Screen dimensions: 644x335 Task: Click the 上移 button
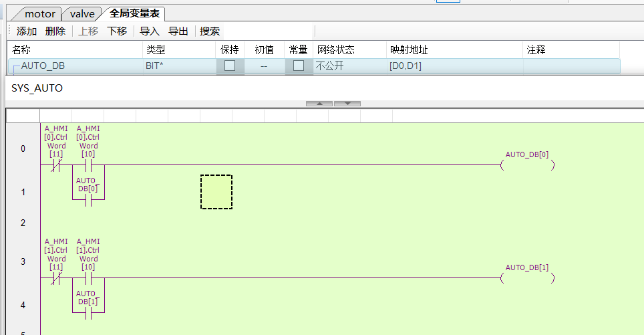click(x=88, y=31)
